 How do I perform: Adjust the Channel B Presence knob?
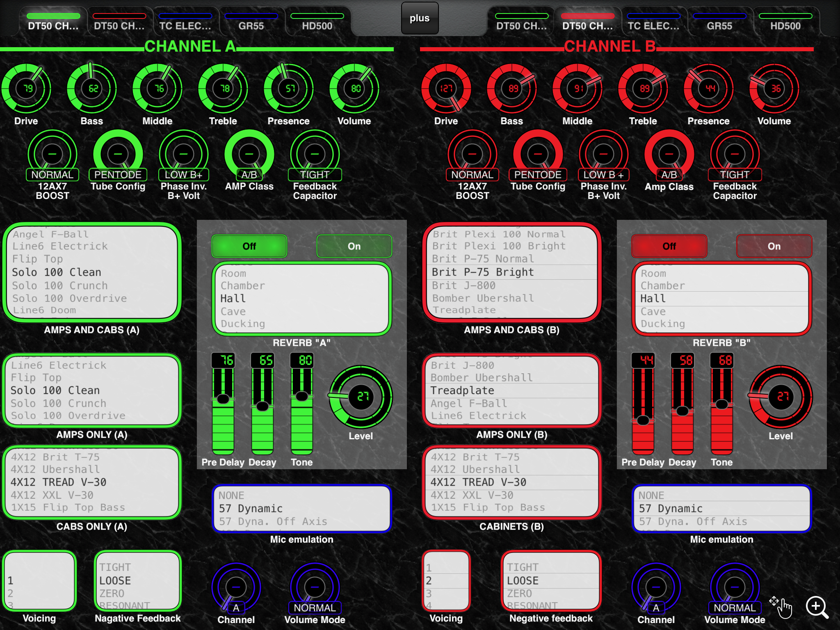pyautogui.click(x=709, y=88)
